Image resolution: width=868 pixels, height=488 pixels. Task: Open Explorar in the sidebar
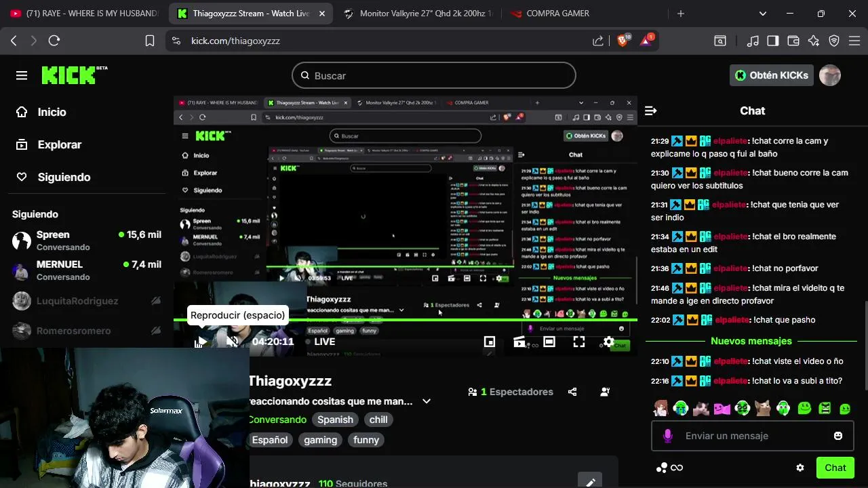click(49, 144)
